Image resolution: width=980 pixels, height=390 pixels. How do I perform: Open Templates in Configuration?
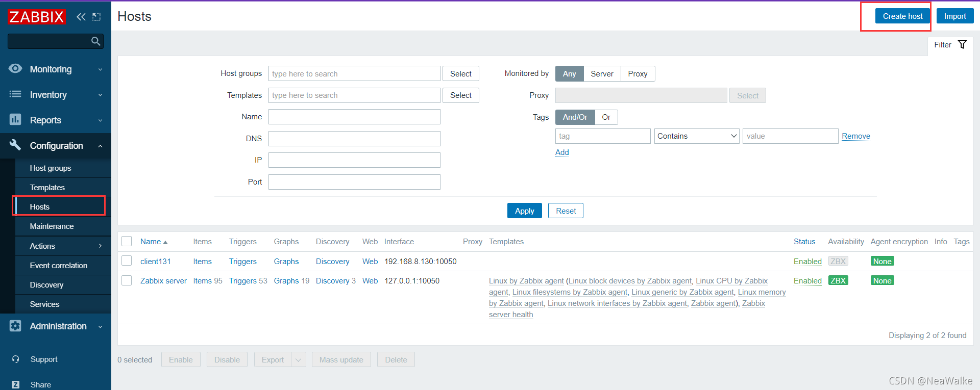(47, 187)
